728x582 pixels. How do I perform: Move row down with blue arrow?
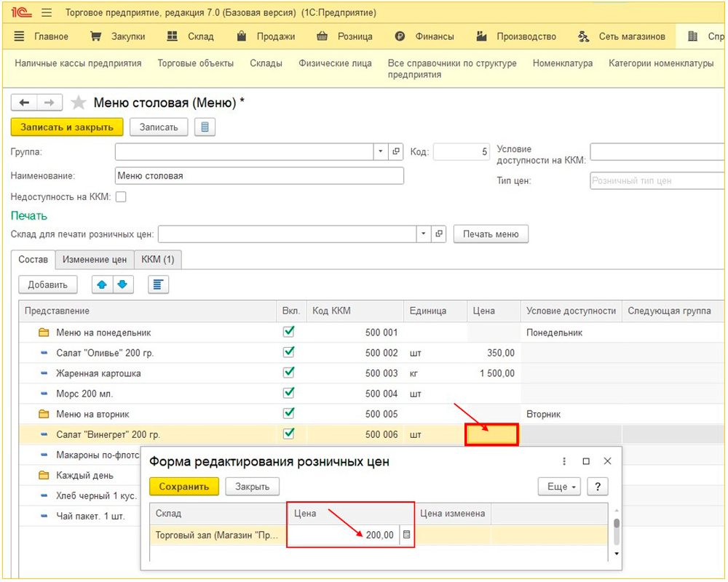[x=122, y=284]
